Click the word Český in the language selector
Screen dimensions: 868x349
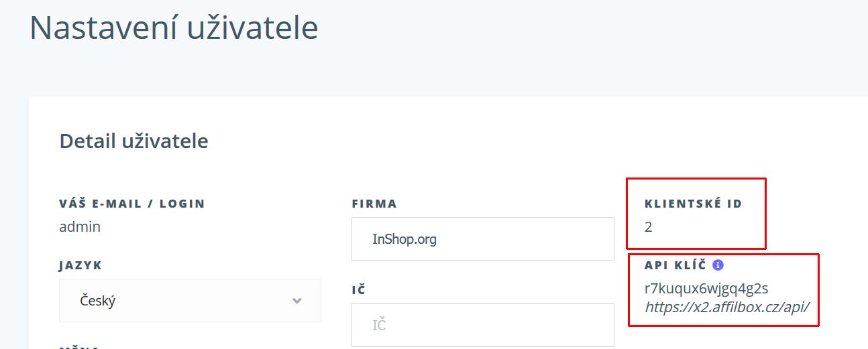tap(97, 301)
